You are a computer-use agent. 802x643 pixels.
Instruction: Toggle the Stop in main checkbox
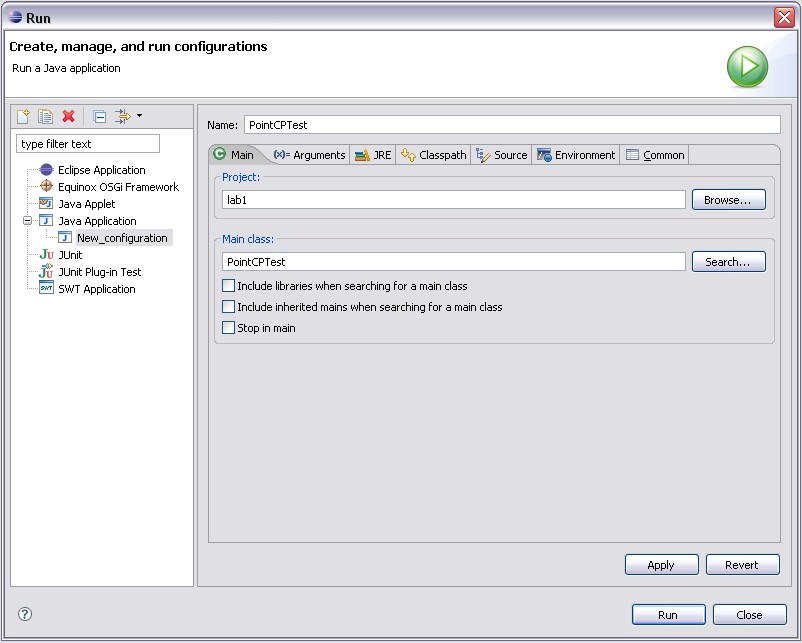229,327
